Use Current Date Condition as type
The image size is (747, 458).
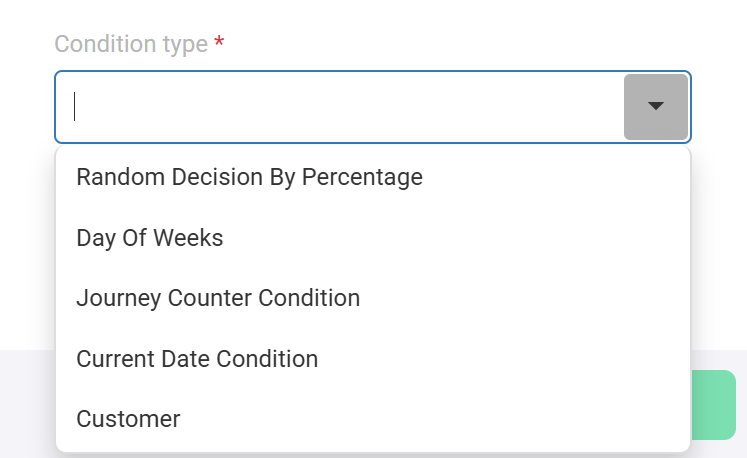coord(197,359)
